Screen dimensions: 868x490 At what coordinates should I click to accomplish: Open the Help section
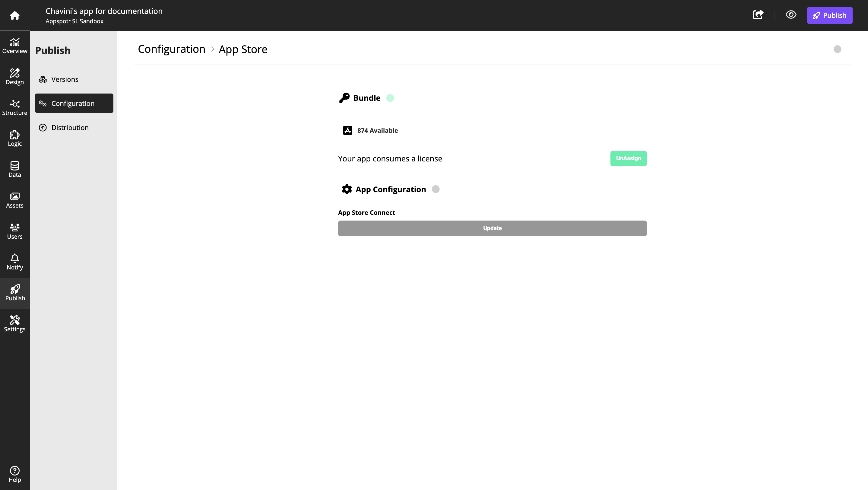coord(14,475)
